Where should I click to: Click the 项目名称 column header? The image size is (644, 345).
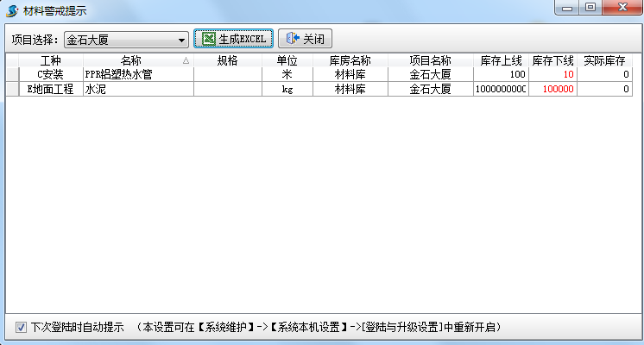point(430,61)
